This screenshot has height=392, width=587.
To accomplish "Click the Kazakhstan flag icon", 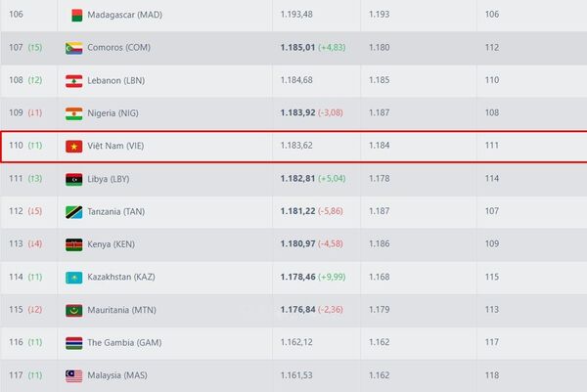I will pyautogui.click(x=74, y=278).
